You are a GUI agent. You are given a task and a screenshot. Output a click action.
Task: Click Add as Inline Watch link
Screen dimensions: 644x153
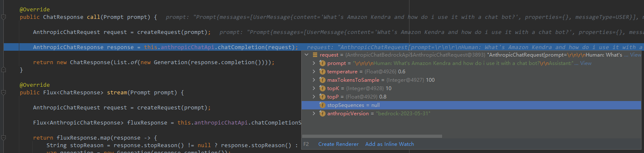[390, 144]
